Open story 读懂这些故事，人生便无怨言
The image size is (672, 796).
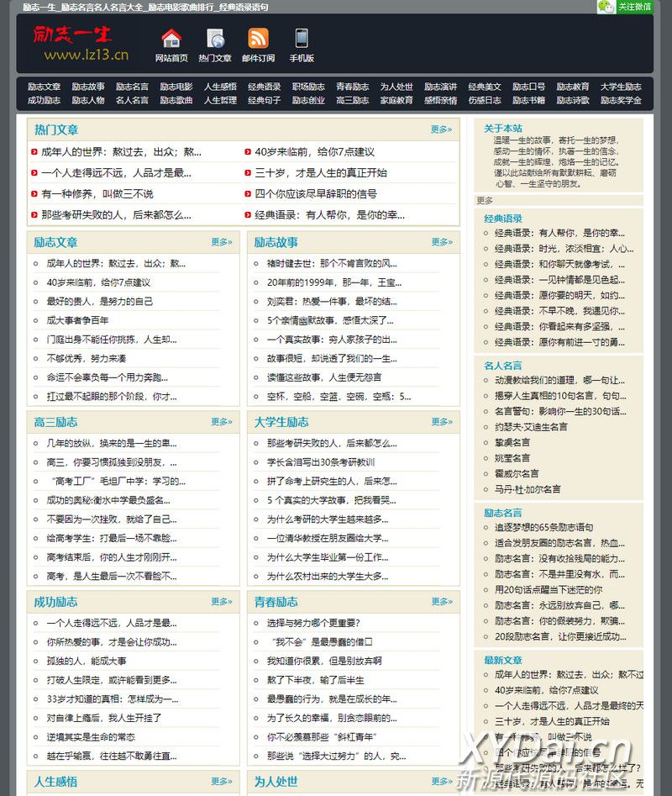324,377
